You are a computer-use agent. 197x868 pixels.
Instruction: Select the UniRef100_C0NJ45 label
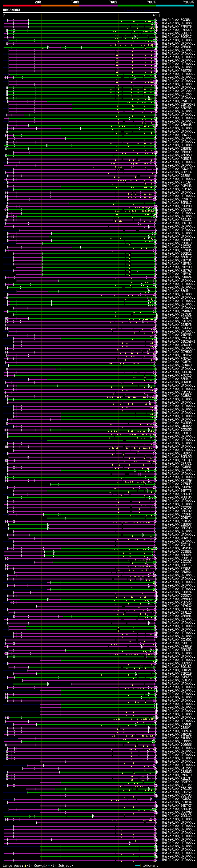tap(177, 169)
